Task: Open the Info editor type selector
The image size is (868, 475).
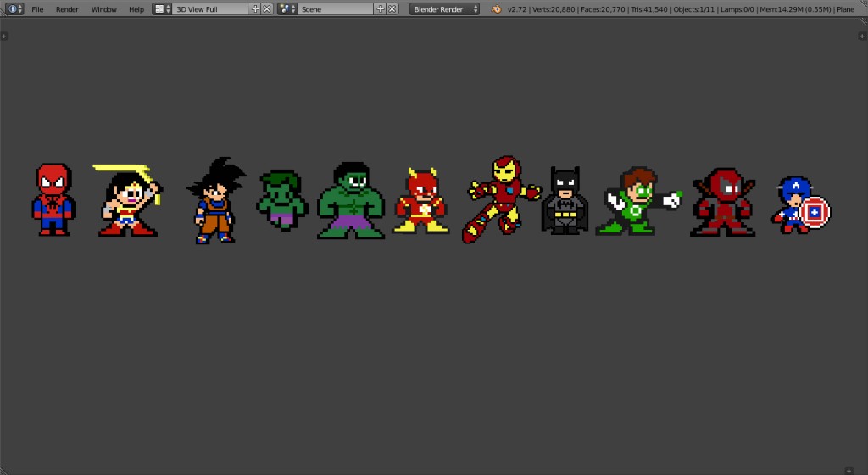Action: coord(14,8)
